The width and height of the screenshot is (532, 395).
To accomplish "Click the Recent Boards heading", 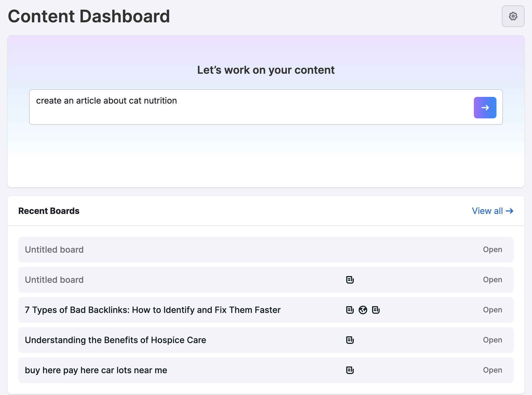I will coord(49,211).
